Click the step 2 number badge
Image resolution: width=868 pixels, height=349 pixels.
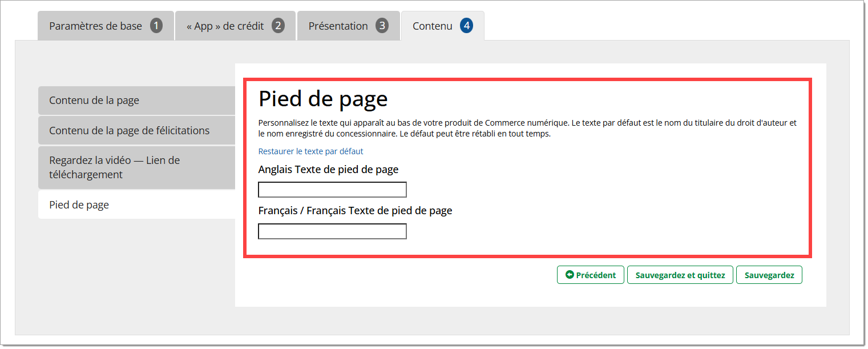click(278, 26)
